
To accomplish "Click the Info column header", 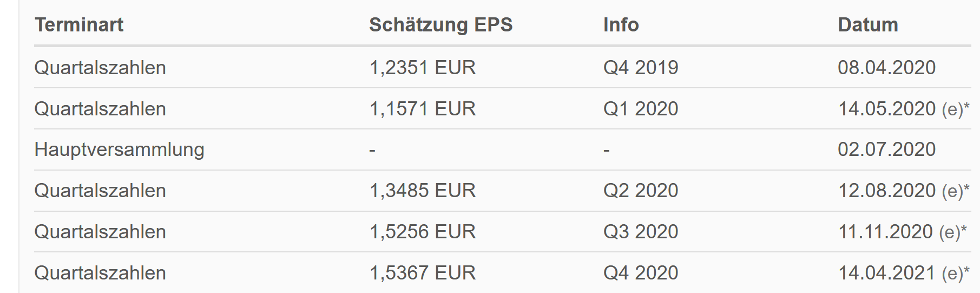I will pyautogui.click(x=621, y=25).
